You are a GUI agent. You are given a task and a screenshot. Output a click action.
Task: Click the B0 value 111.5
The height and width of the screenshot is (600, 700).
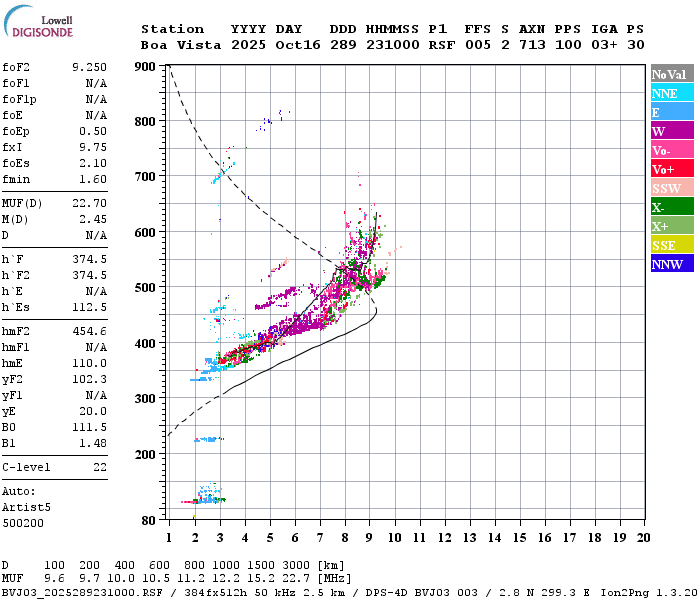(x=89, y=427)
